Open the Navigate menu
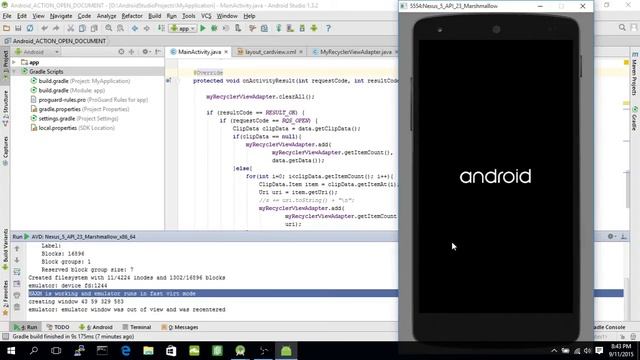Image resolution: width=640 pixels, height=360 pixels. pos(61,16)
